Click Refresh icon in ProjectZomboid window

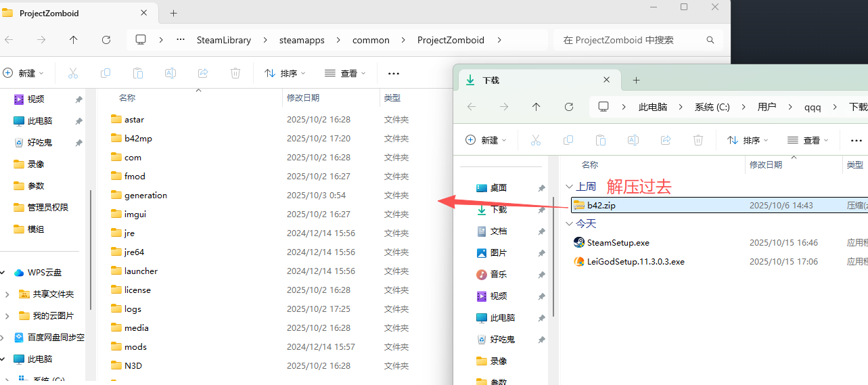click(x=106, y=40)
